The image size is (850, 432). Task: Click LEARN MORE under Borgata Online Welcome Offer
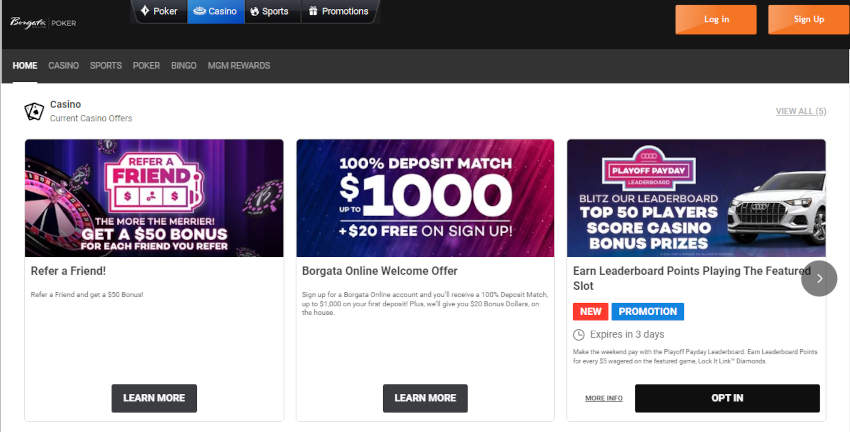tap(425, 398)
